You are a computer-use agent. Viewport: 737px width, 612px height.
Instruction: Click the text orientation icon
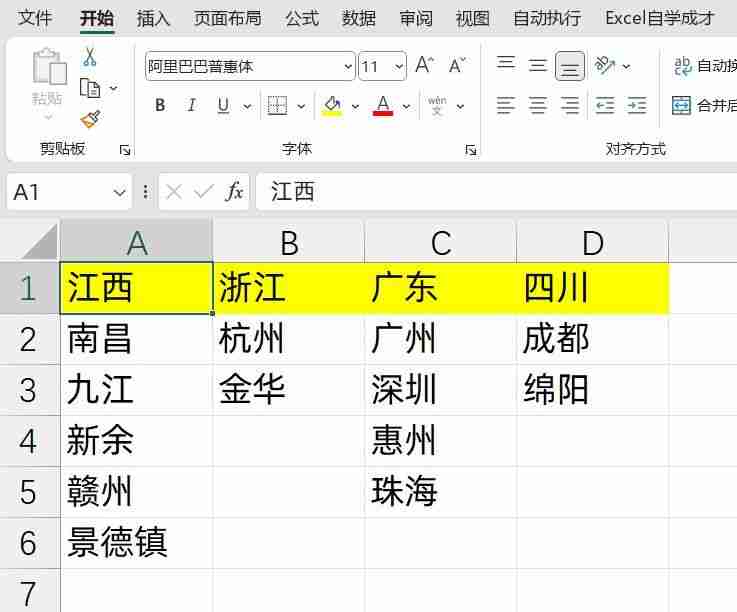pos(605,65)
